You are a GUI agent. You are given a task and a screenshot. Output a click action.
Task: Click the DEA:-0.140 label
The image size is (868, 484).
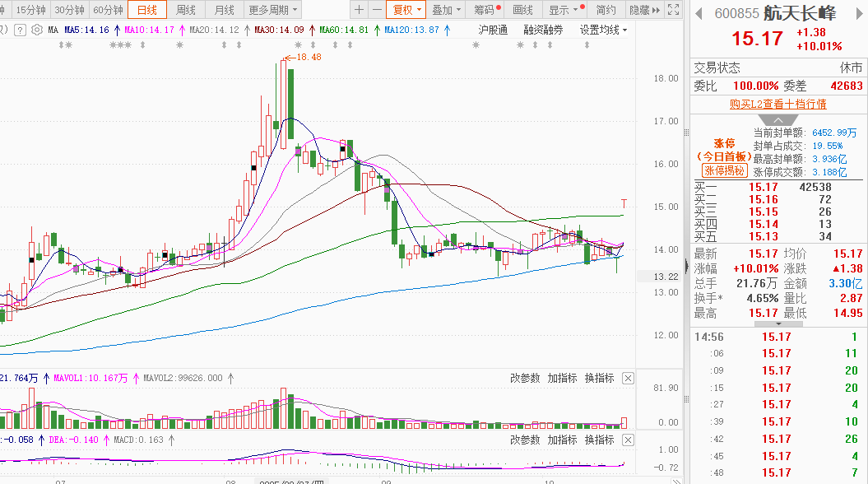click(x=73, y=440)
